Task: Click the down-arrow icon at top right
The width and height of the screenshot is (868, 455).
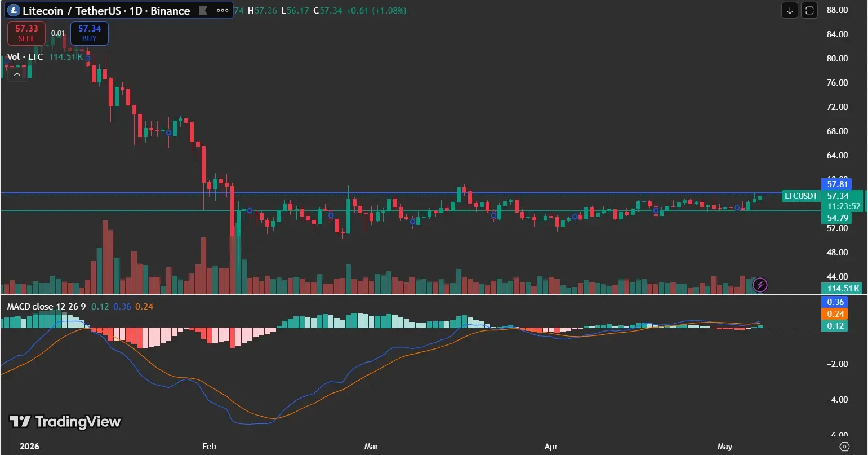Action: click(790, 11)
